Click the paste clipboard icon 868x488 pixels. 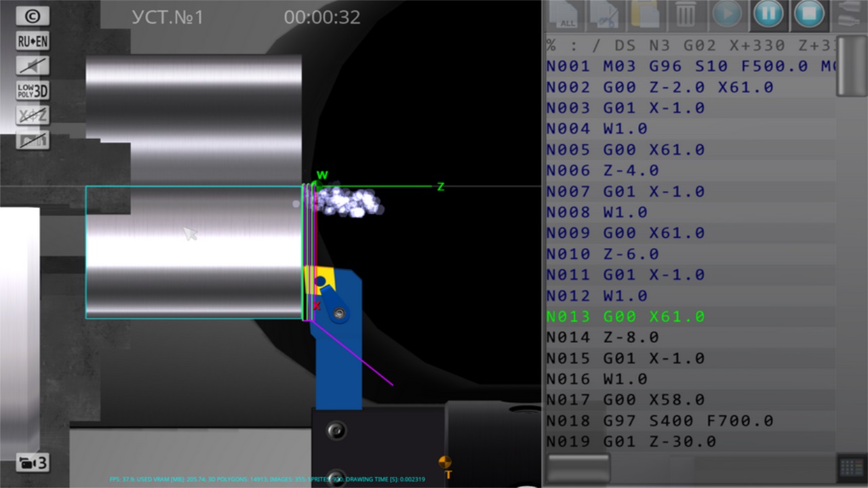click(645, 14)
